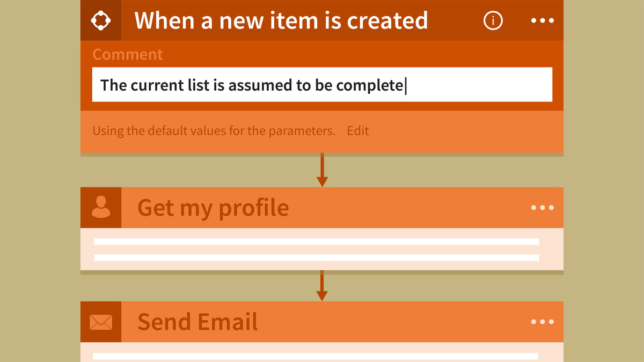Expand the 'Get my profile' action title

pyautogui.click(x=213, y=208)
